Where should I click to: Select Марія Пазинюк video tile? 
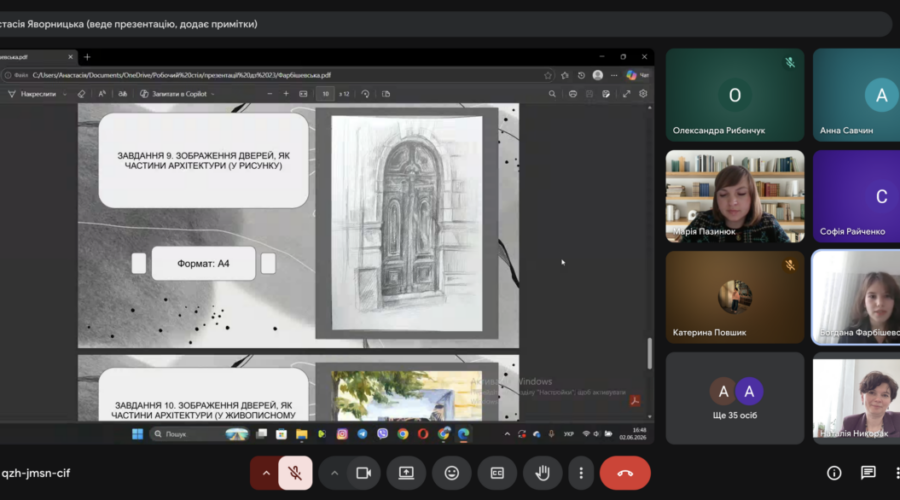[735, 196]
